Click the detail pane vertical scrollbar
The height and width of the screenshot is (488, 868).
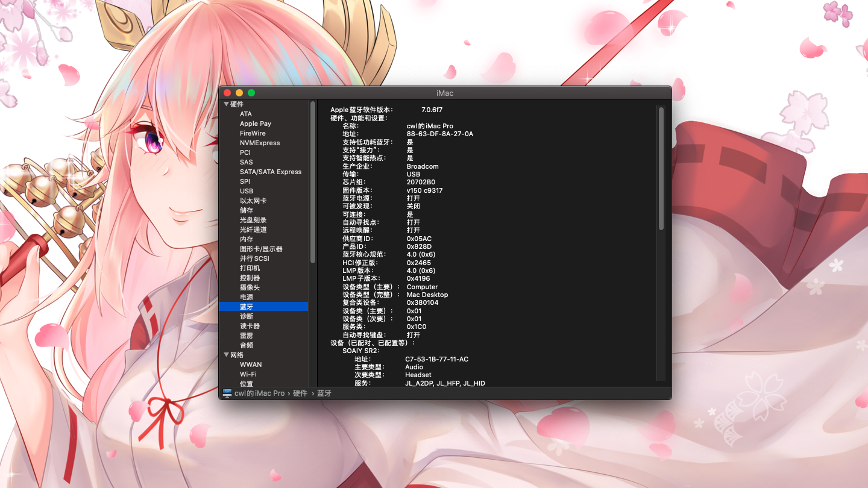pos(661,169)
